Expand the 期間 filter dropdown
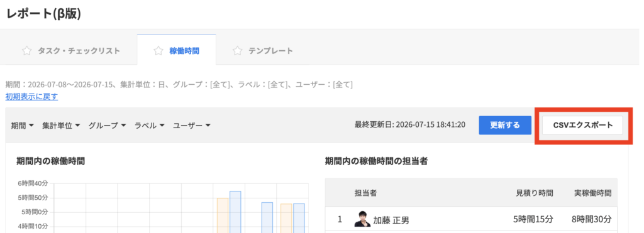Viewport: 644px width, 233px height. pos(23,125)
